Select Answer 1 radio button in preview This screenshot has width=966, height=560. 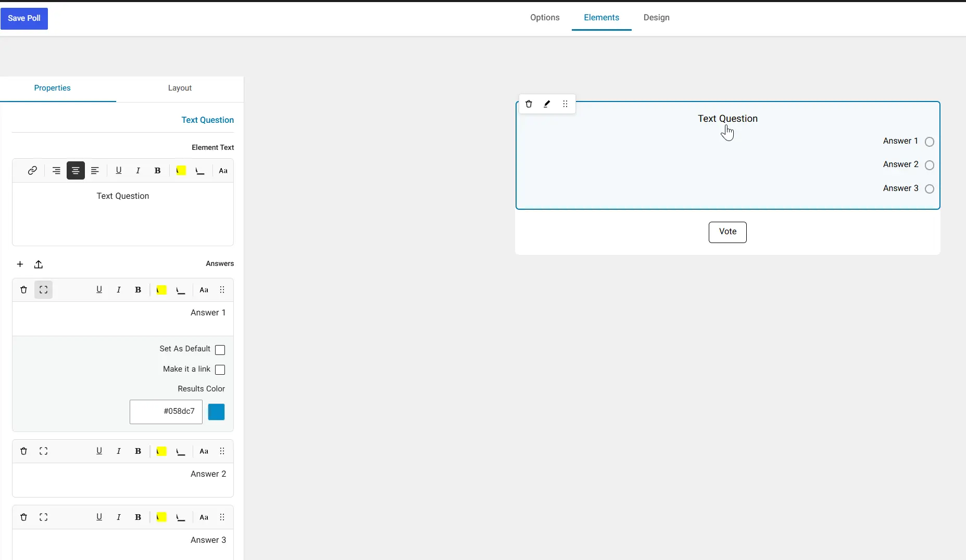pyautogui.click(x=930, y=142)
